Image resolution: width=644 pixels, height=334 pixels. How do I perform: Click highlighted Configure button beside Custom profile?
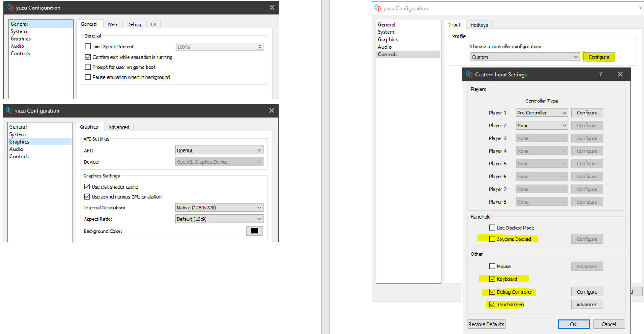(599, 57)
